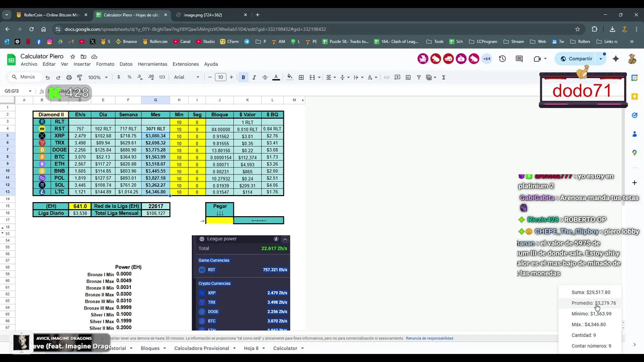Viewport: 644px width, 362px height.
Task: Click the Compartir share button
Action: point(576,59)
